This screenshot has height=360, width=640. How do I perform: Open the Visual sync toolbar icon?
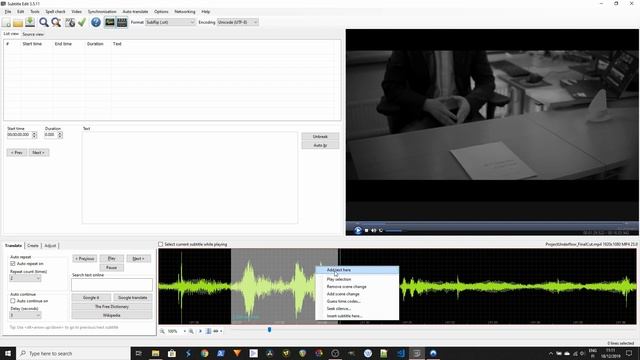(70, 22)
